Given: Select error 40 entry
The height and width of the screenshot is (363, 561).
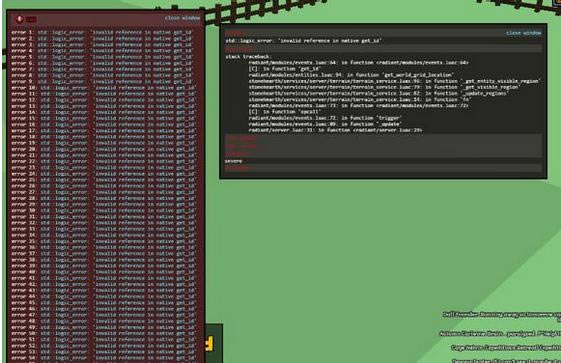Looking at the screenshot, I should (x=103, y=272).
